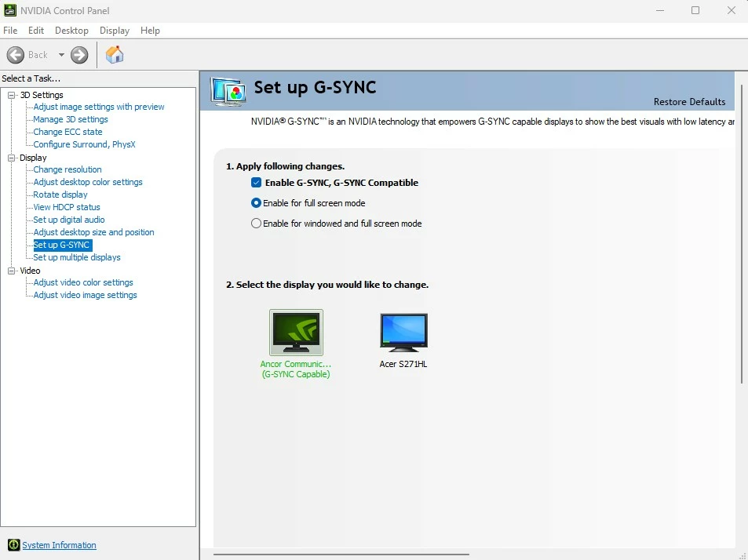
Task: Open the Help menu
Action: point(150,31)
